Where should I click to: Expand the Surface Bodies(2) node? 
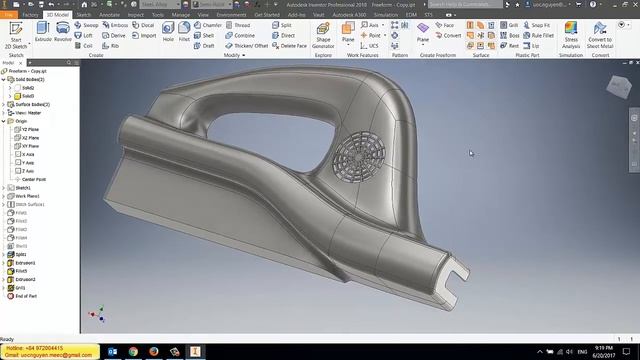[4, 104]
